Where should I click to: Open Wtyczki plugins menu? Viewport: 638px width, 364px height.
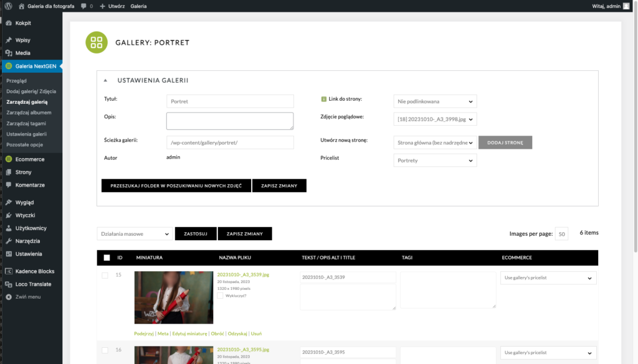pos(25,215)
